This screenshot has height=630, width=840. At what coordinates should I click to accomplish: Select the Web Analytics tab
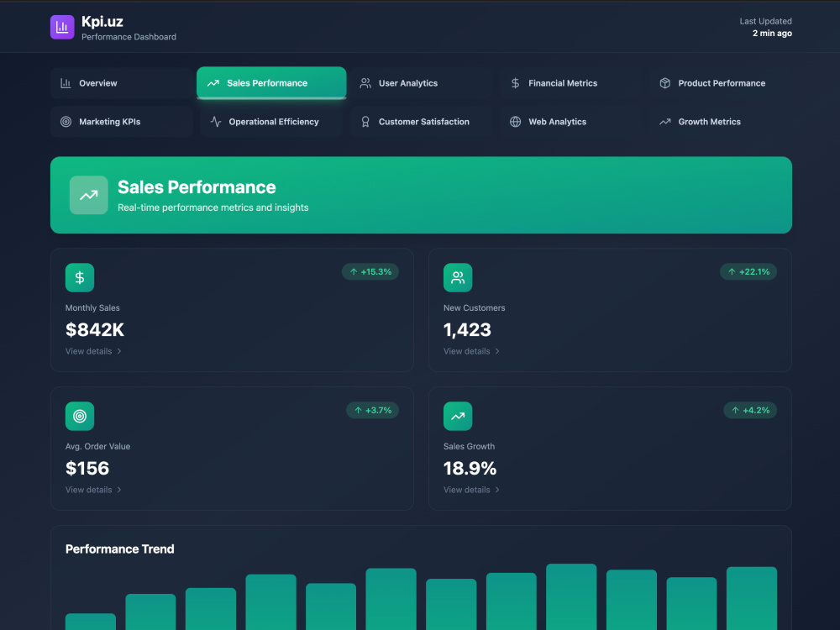pos(571,122)
